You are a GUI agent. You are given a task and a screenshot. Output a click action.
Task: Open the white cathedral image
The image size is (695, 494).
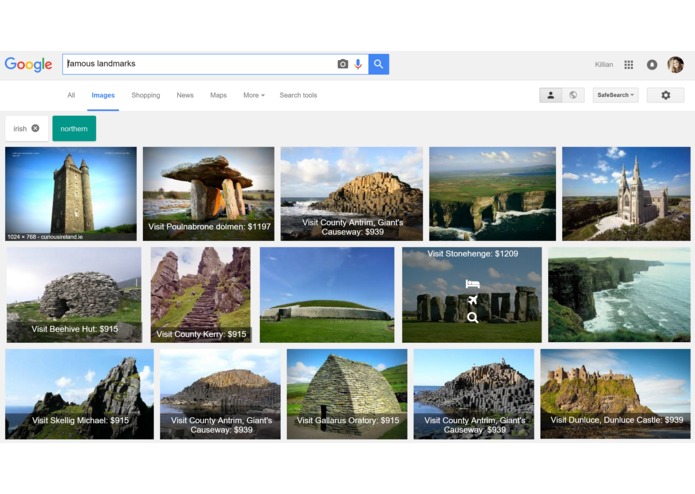coord(626,194)
